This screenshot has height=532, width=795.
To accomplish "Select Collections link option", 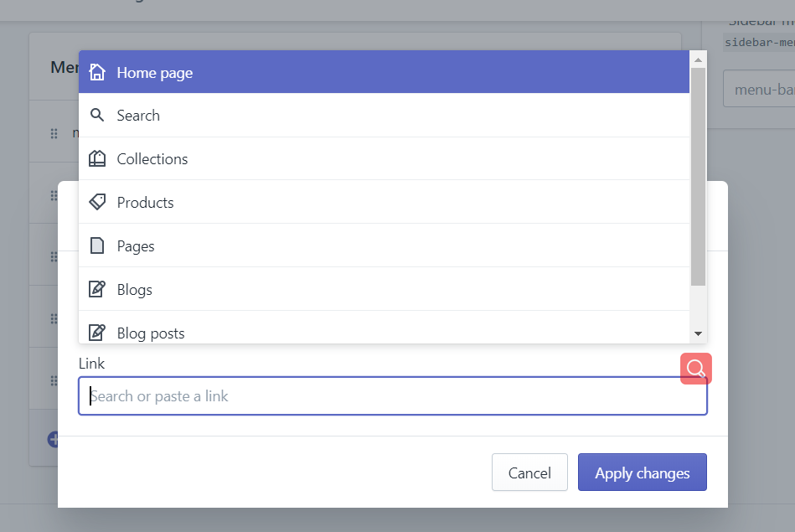I will coord(384,158).
